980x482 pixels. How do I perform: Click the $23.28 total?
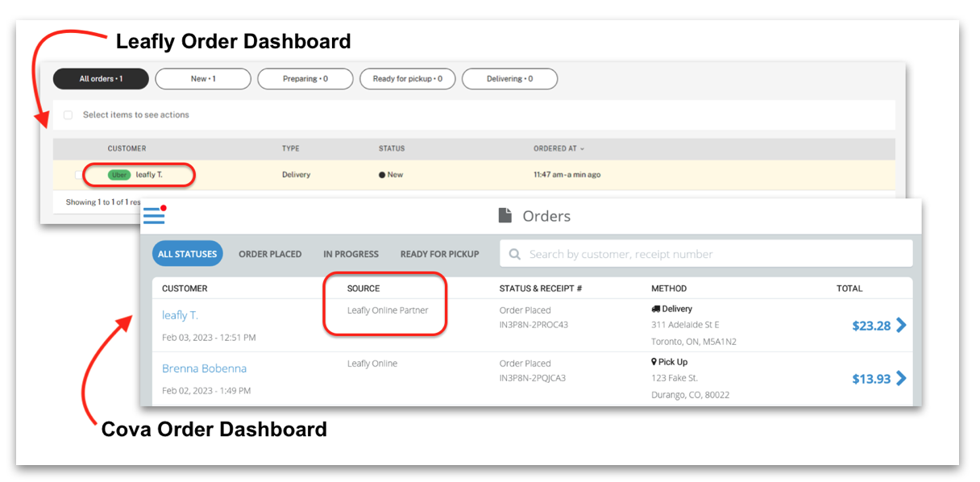[871, 326]
